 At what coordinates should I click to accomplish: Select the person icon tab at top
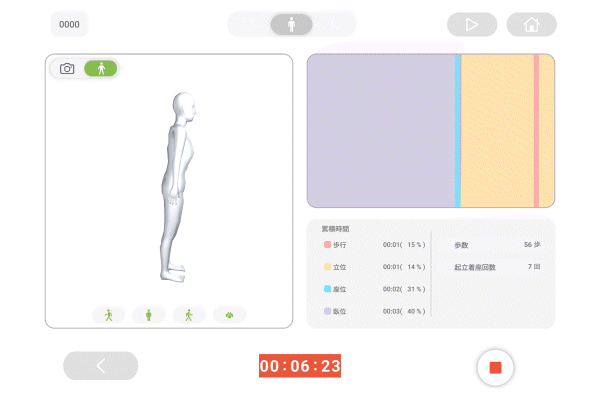click(291, 24)
